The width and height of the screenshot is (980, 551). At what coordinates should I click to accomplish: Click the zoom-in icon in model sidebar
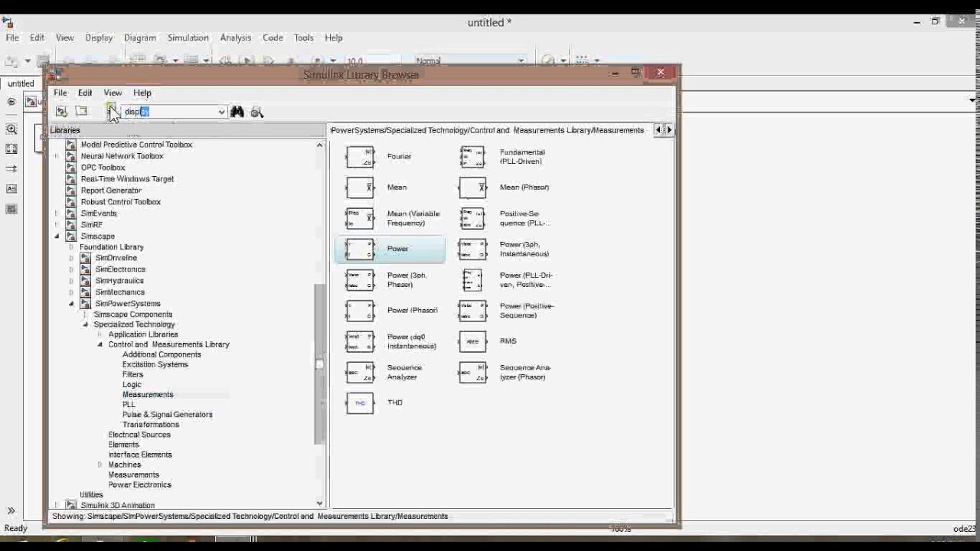(11, 129)
